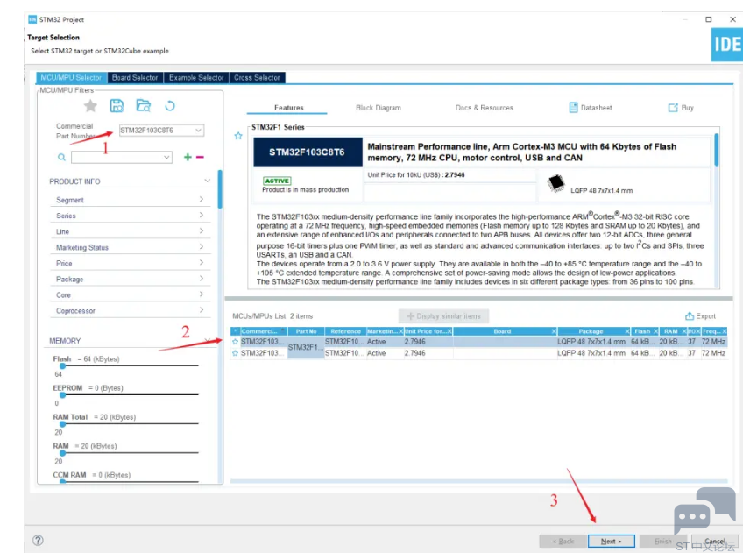Click the green plus add filter icon
This screenshot has height=560, width=743.
click(x=188, y=157)
